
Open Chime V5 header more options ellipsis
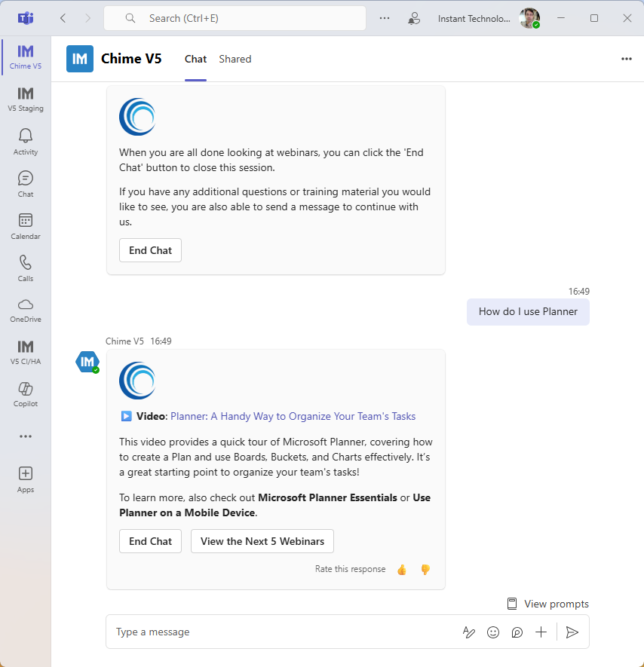626,59
